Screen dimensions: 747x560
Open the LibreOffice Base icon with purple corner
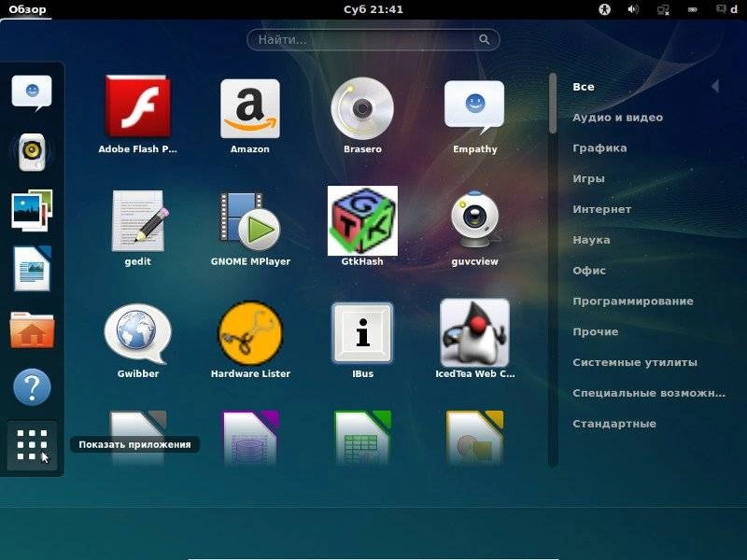[x=250, y=438]
